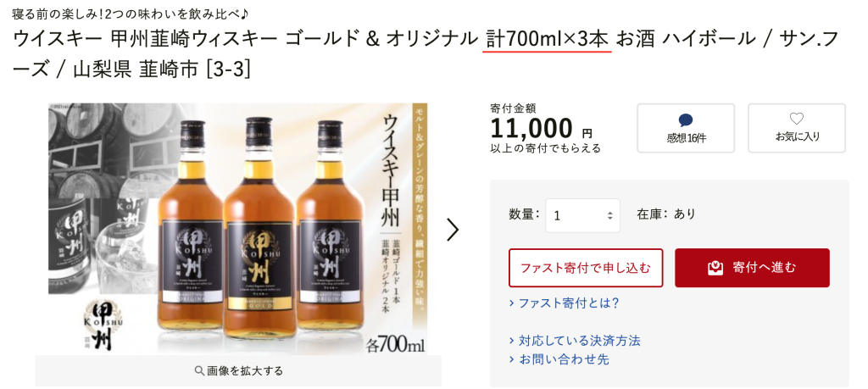Open the 数量 quantity dropdown

click(x=582, y=215)
